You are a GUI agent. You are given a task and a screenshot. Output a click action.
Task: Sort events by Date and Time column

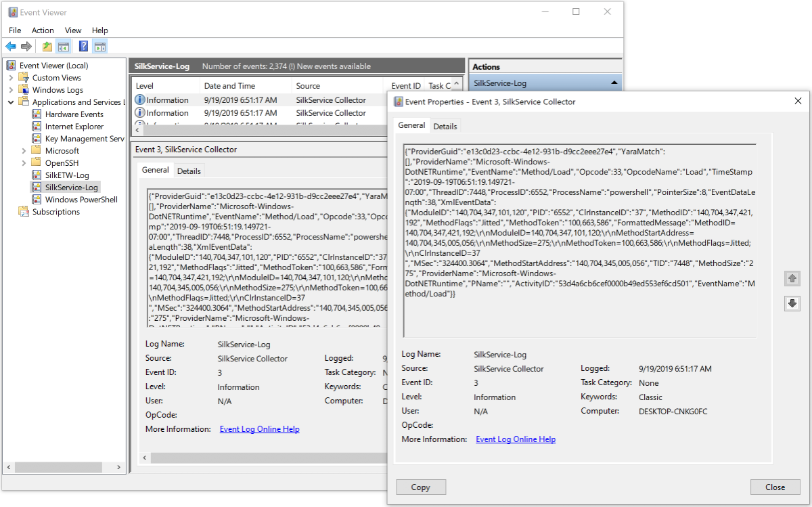(246, 86)
